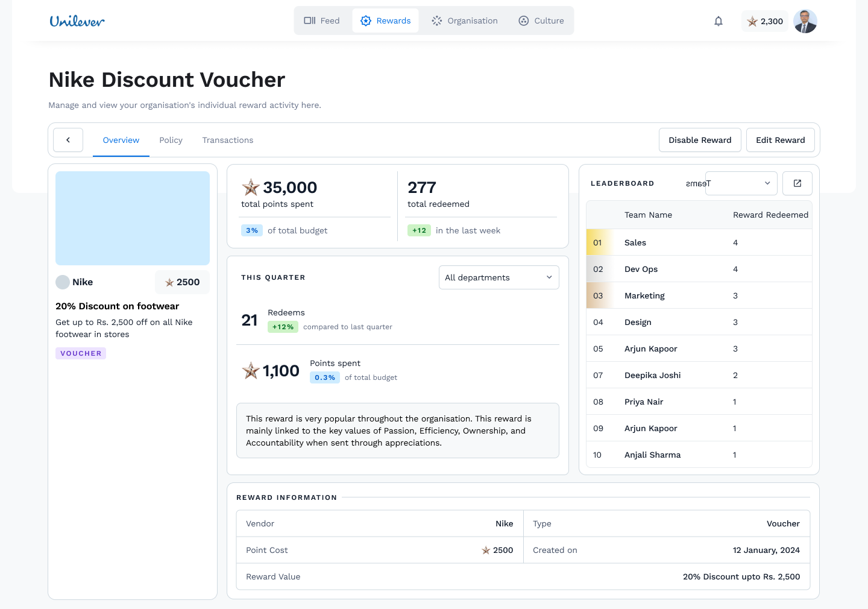Click the Disable Reward button
The image size is (868, 609).
700,140
